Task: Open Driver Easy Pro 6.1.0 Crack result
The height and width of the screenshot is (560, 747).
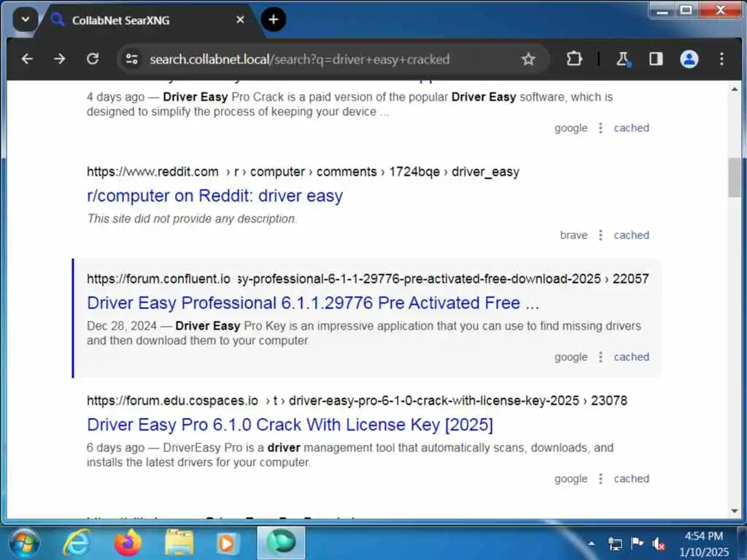Action: tap(290, 425)
